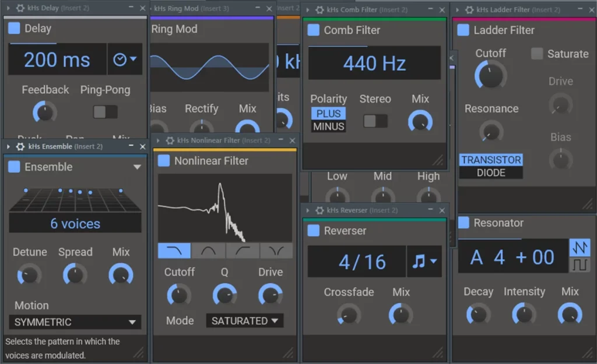The image size is (597, 364).
Task: Enable the Saturate checkbox in Ladder Filter
Action: tap(537, 54)
